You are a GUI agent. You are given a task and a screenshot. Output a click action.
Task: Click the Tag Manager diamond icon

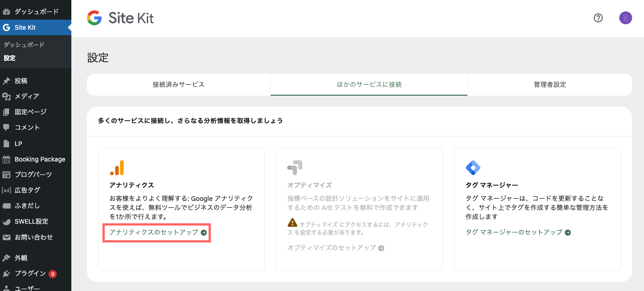click(x=472, y=168)
